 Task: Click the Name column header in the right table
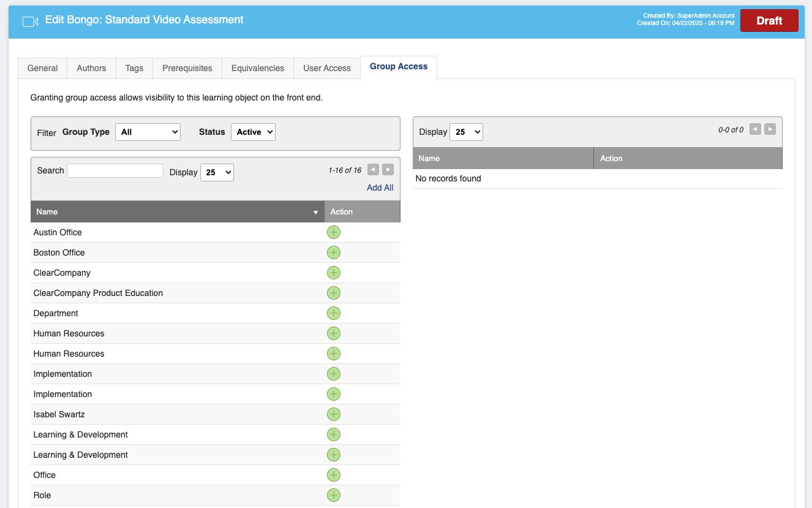[503, 158]
